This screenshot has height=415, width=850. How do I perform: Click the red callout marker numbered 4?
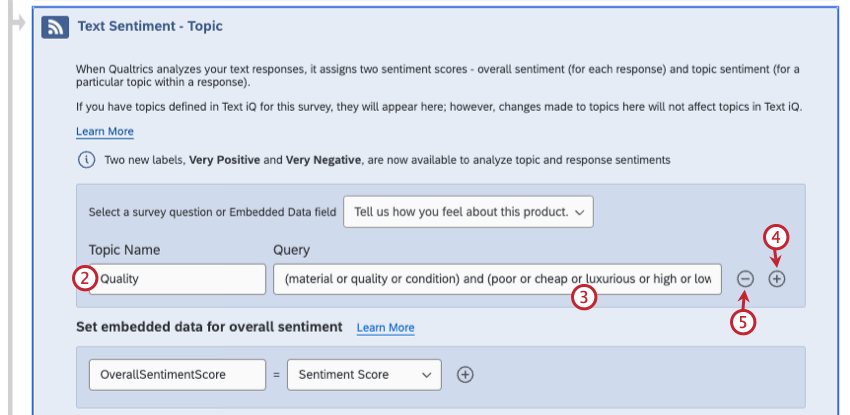[776, 238]
